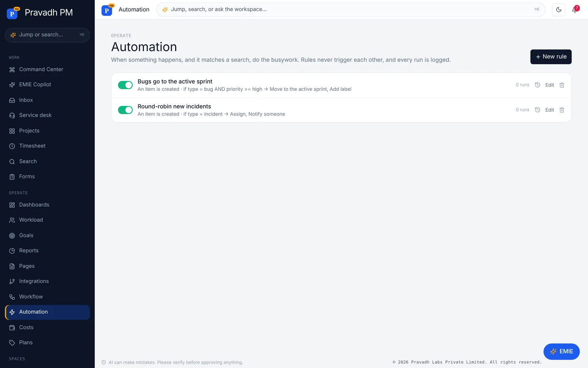The image size is (588, 368).
Task: Focus the Jump, search, or ask the workspace field
Action: click(351, 10)
